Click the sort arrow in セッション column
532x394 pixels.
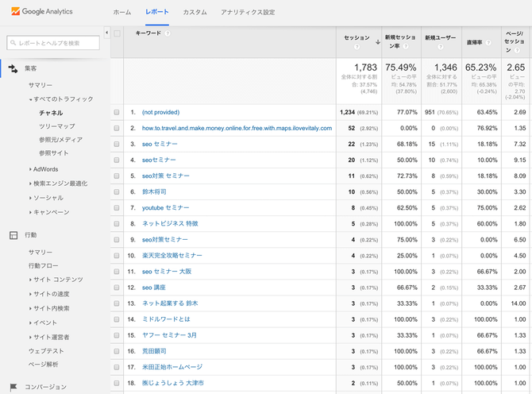point(377,41)
